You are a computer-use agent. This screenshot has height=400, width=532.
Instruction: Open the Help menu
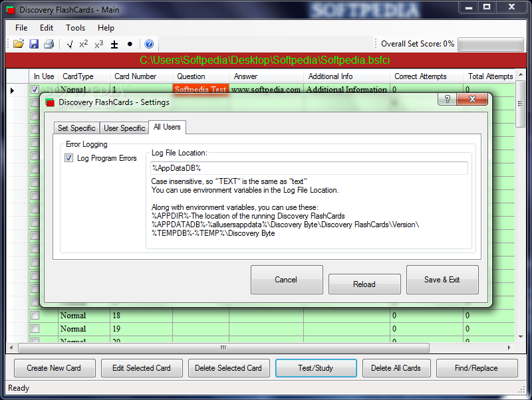(x=106, y=28)
